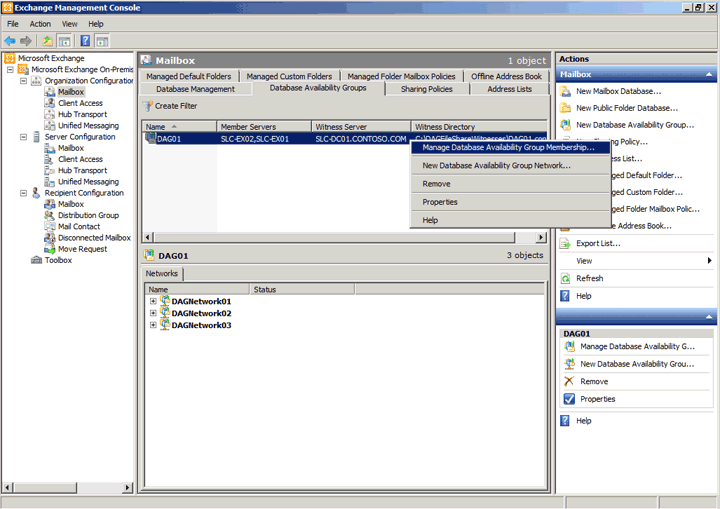Screen dimensions: 720x509
Task: Open the View menu in menu bar
Action: click(70, 24)
